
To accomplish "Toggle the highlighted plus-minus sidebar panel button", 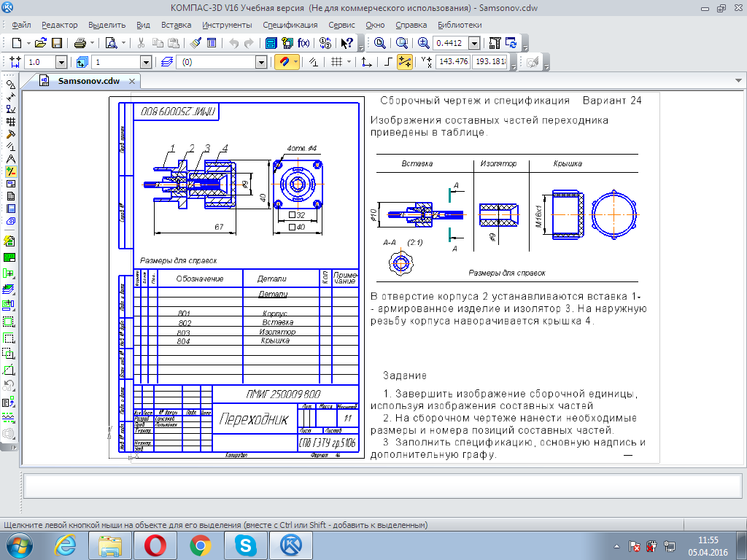I will (10, 171).
